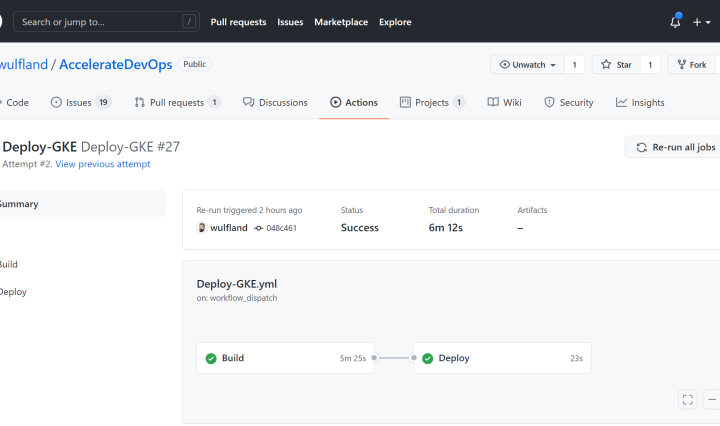Image resolution: width=720 pixels, height=426 pixels.
Task: Fork the repository
Action: (692, 65)
